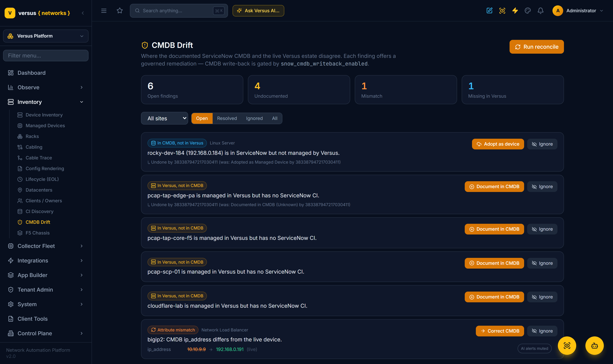Select the All status filter
The height and width of the screenshot is (364, 613).
point(275,118)
